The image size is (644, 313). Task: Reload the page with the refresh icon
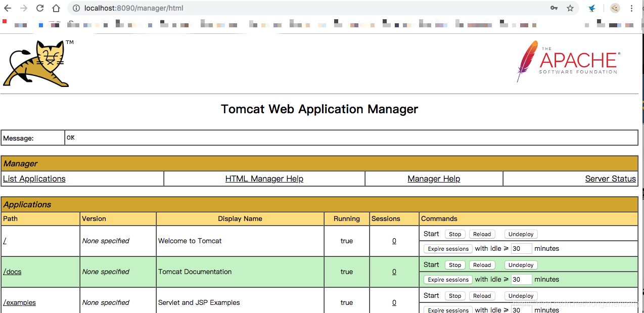tap(40, 8)
